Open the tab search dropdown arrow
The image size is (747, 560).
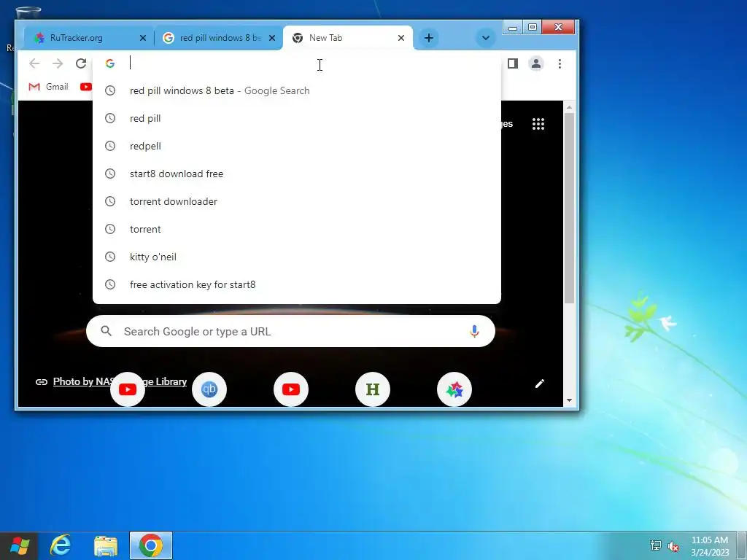point(485,38)
